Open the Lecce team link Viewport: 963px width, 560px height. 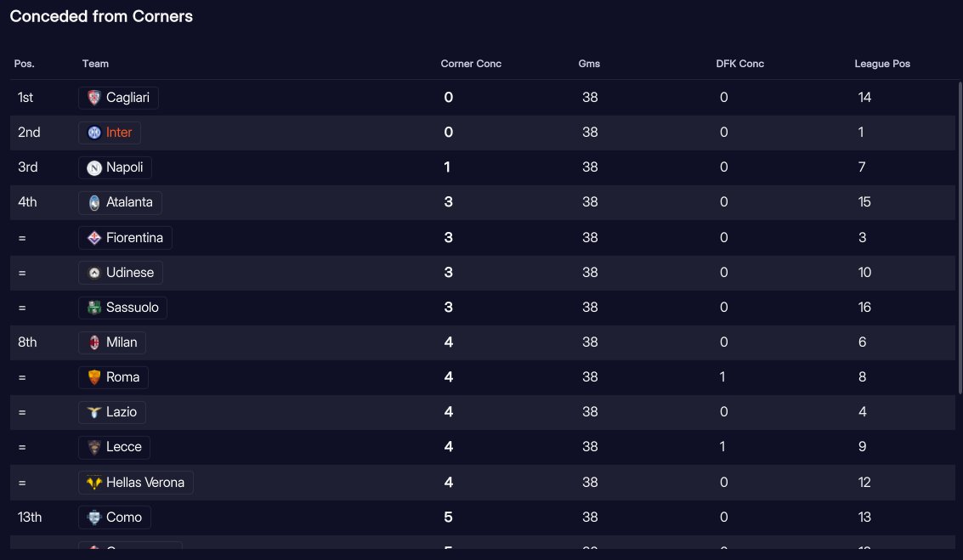coord(123,447)
